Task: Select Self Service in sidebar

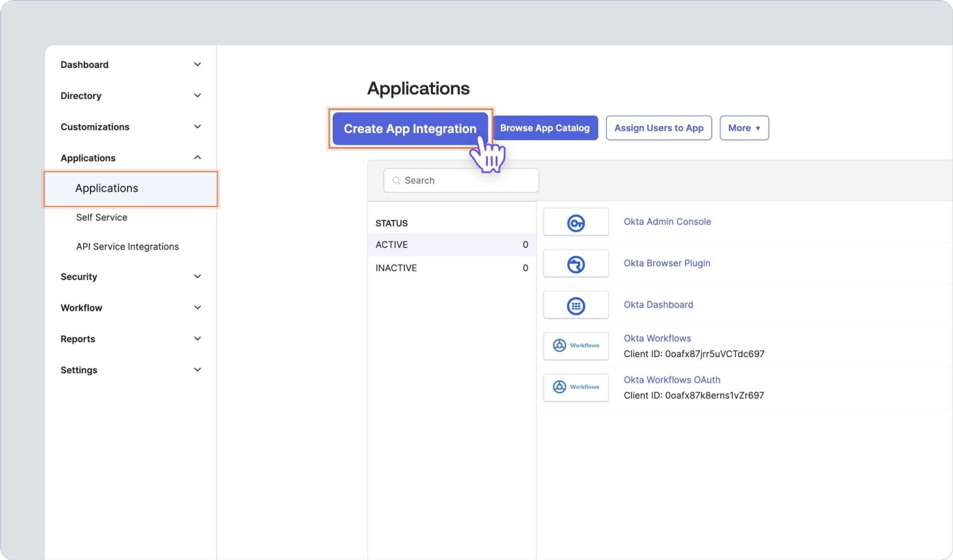Action: point(101,218)
